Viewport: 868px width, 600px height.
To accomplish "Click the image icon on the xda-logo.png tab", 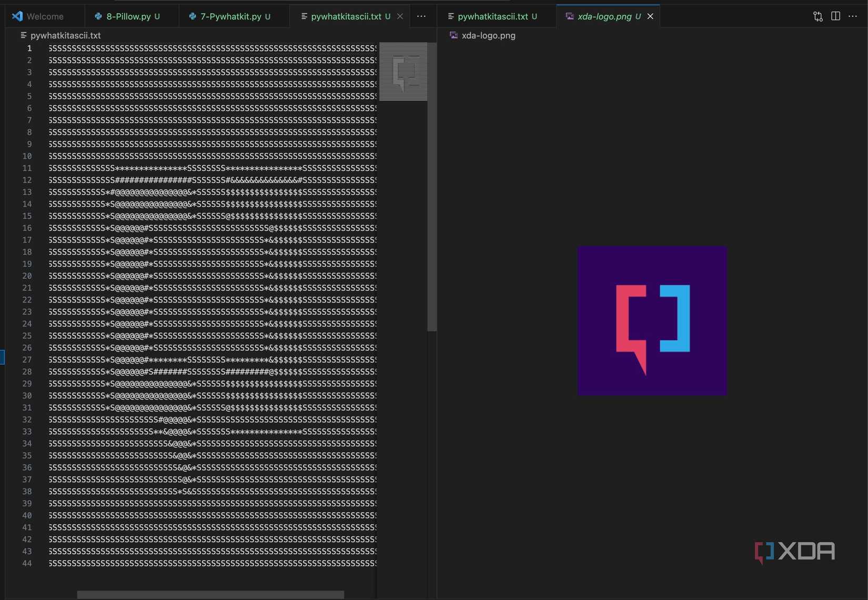I will [x=570, y=16].
